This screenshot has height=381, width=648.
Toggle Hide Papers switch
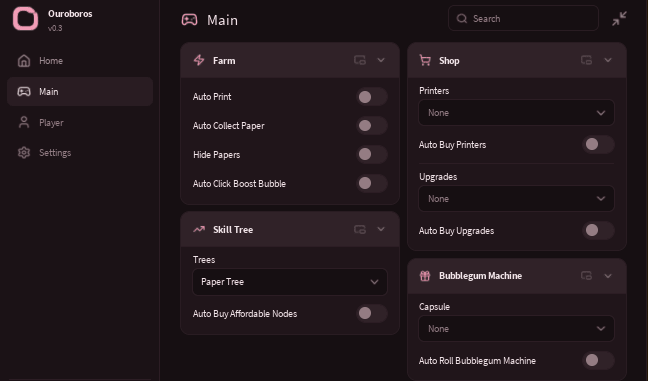coord(372,155)
